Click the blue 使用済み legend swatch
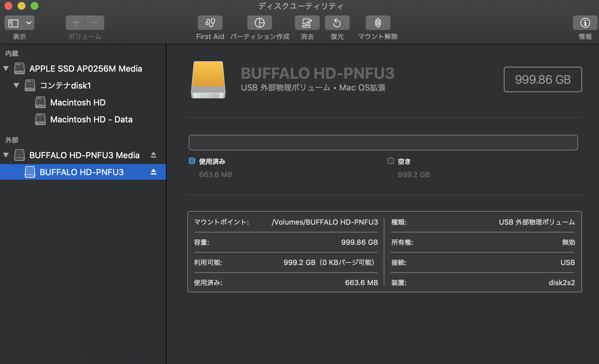599x364 pixels. coord(192,161)
